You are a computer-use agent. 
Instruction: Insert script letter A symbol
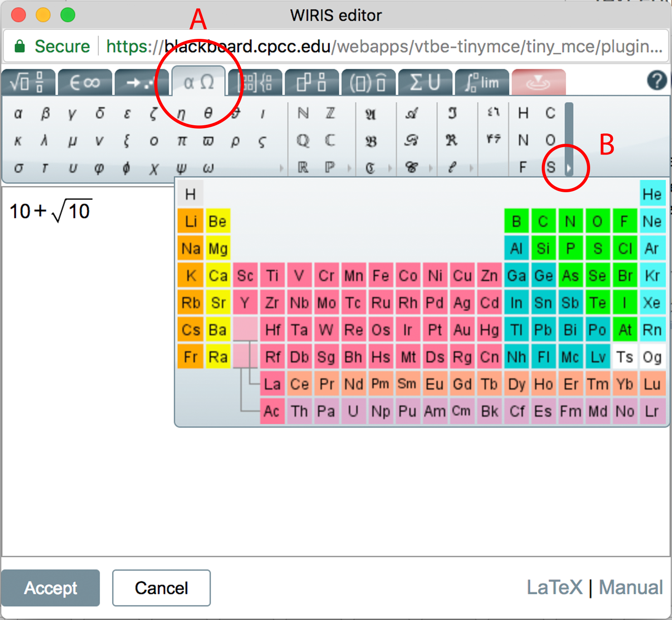click(411, 113)
